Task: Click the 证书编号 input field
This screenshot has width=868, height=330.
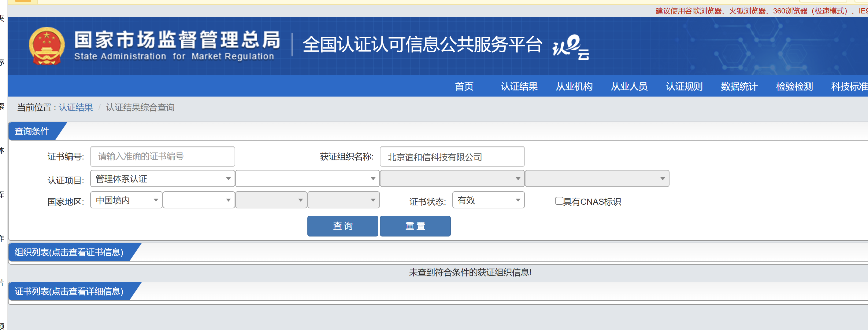Action: pyautogui.click(x=162, y=156)
